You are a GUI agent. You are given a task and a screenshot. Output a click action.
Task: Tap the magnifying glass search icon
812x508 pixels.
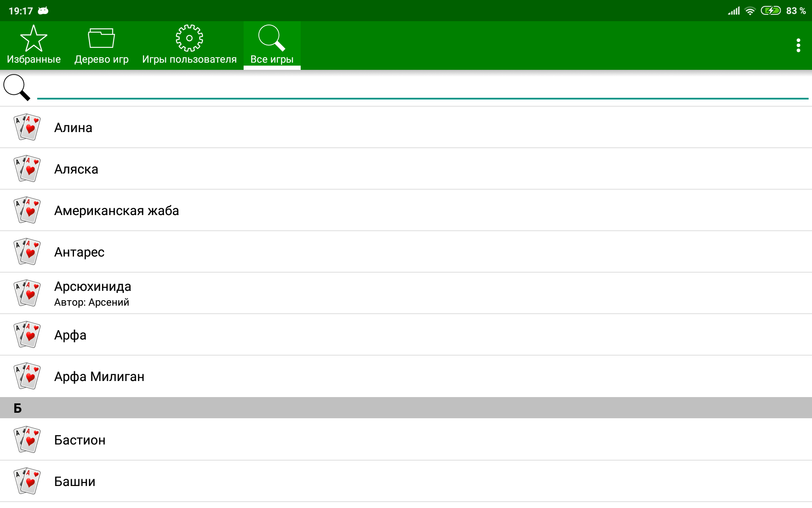pyautogui.click(x=17, y=88)
